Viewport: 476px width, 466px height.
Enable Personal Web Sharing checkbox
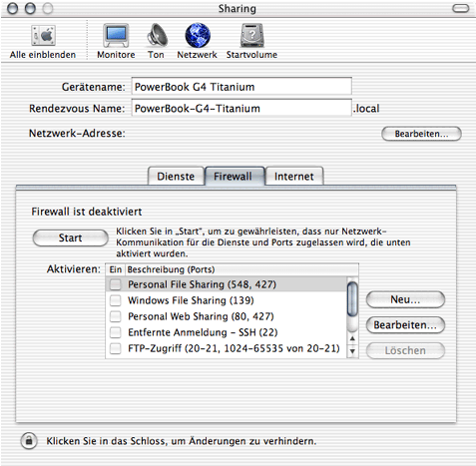(x=116, y=316)
